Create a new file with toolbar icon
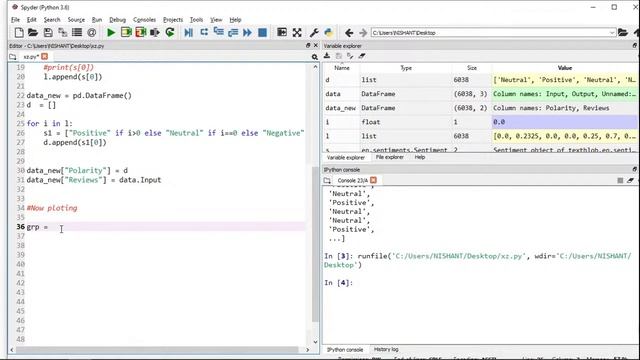Image resolution: width=640 pixels, height=360 pixels. pos(19,33)
